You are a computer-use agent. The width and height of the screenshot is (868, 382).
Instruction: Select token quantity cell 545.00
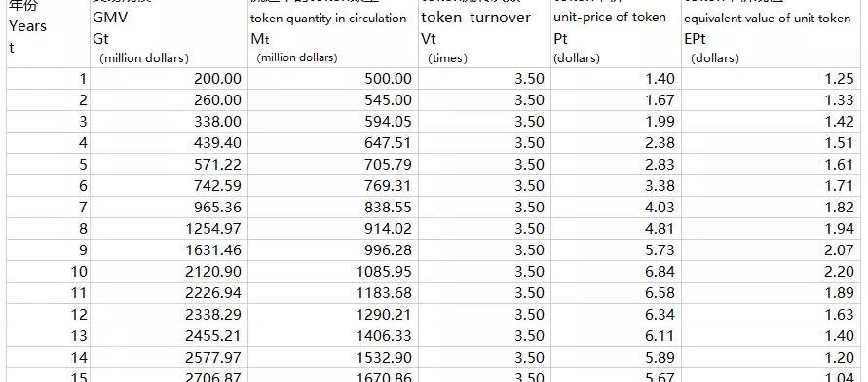point(333,100)
